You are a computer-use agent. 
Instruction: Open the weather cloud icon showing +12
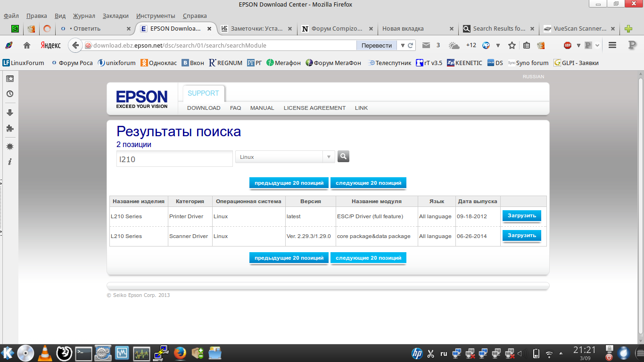click(454, 46)
